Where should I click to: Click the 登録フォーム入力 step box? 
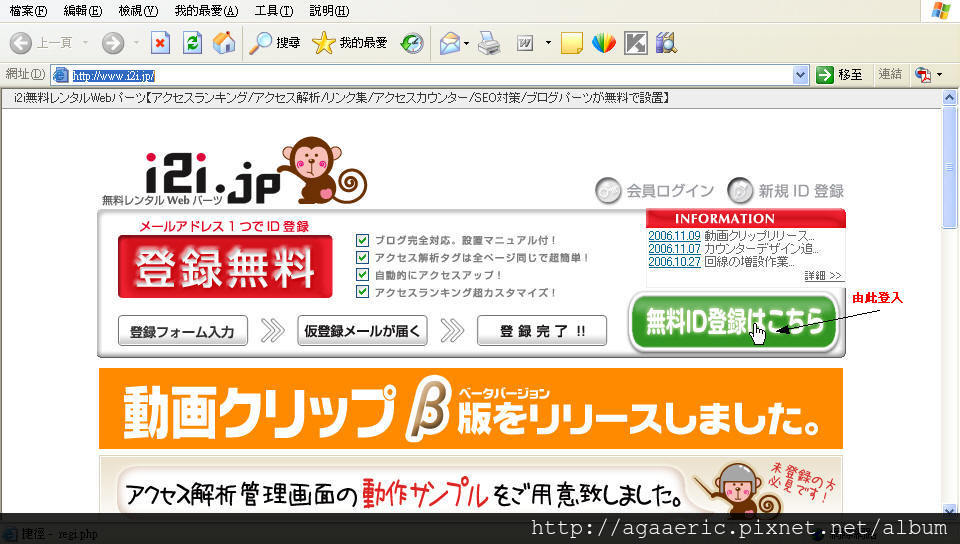tap(182, 331)
